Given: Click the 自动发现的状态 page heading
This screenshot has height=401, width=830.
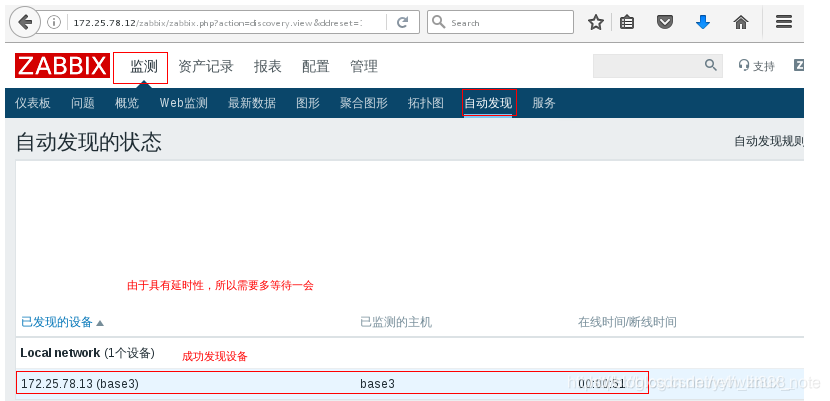Looking at the screenshot, I should pyautogui.click(x=89, y=143).
